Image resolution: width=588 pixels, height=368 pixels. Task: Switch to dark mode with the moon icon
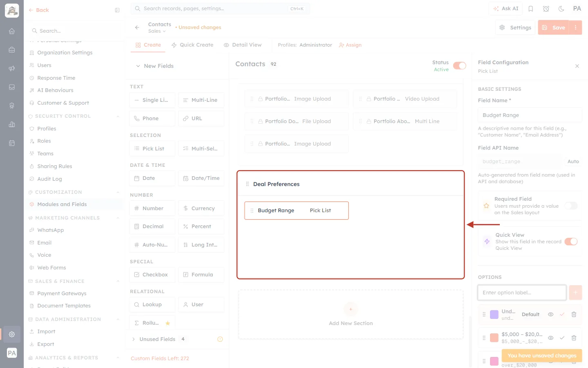click(561, 9)
